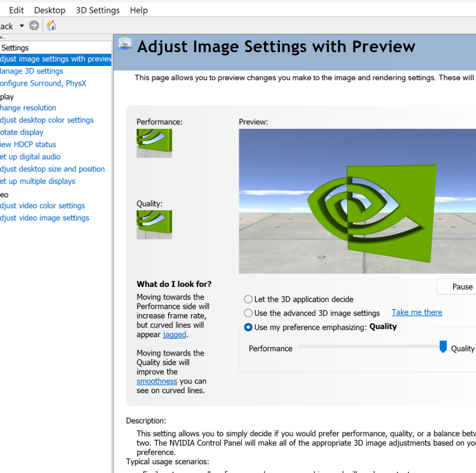The width and height of the screenshot is (476, 473).
Task: Open the Edit menu
Action: click(x=16, y=10)
